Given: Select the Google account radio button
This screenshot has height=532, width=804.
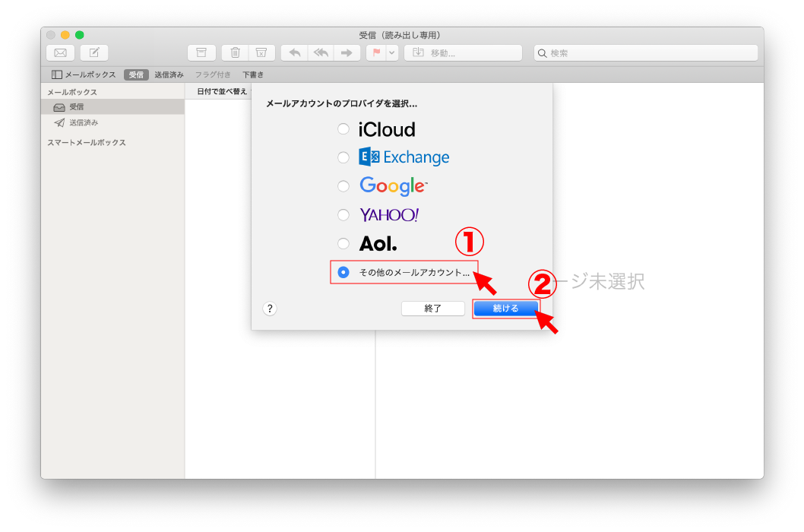Looking at the screenshot, I should 343,186.
